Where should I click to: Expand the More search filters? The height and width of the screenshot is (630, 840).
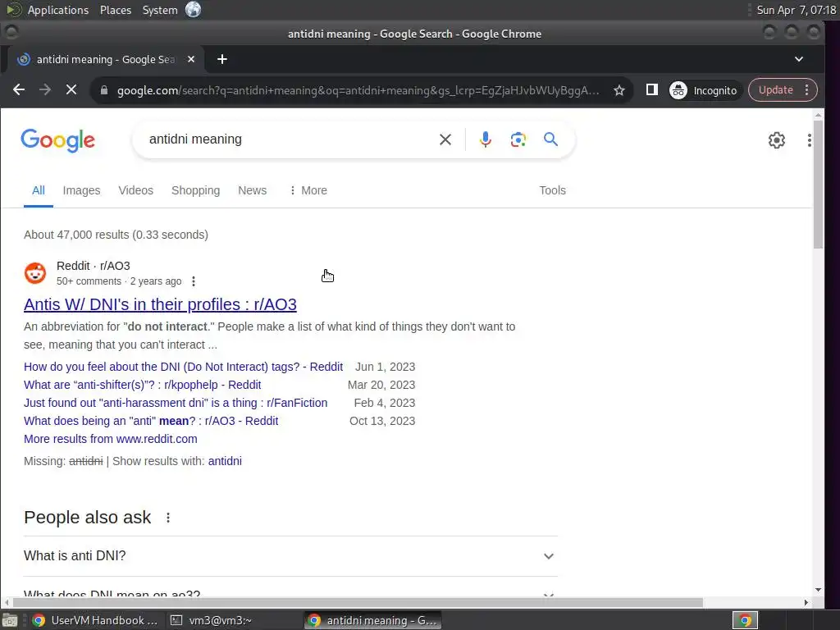click(308, 190)
